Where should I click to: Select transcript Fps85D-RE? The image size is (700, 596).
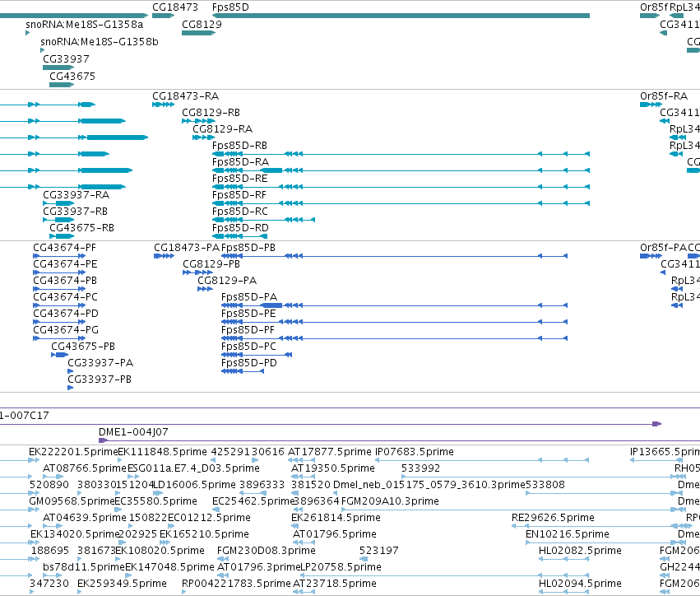click(401, 187)
